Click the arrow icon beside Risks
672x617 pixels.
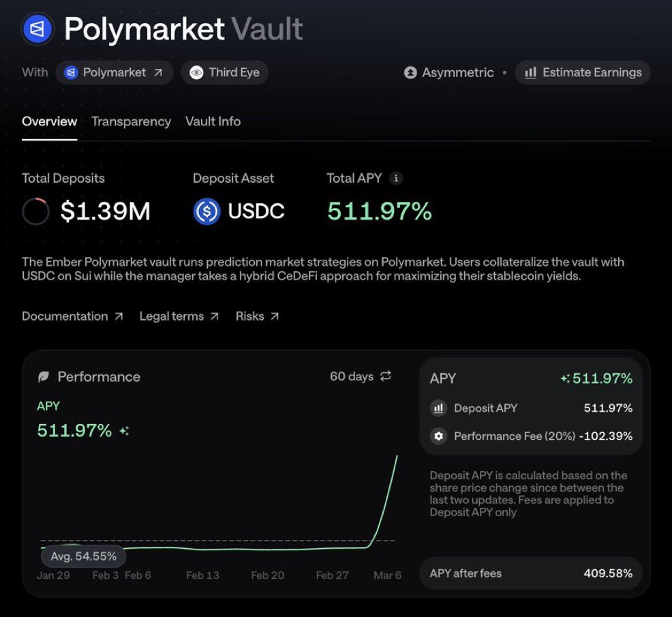[x=275, y=316]
